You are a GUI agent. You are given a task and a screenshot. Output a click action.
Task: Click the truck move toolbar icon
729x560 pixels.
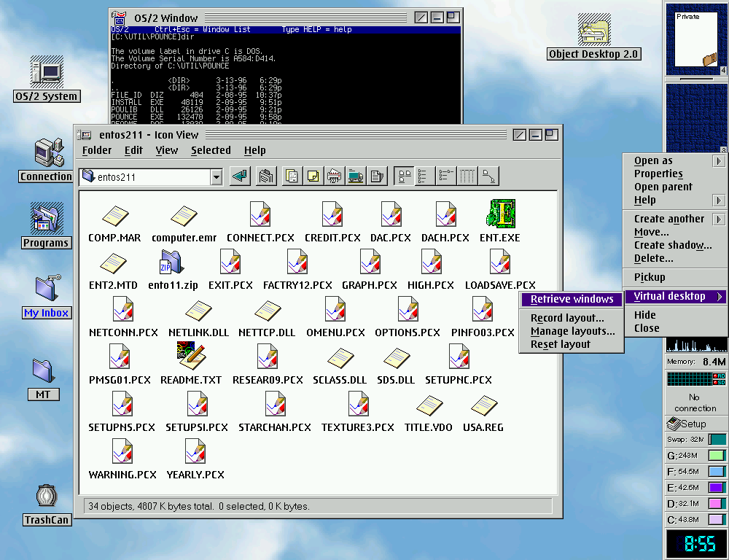tap(356, 176)
